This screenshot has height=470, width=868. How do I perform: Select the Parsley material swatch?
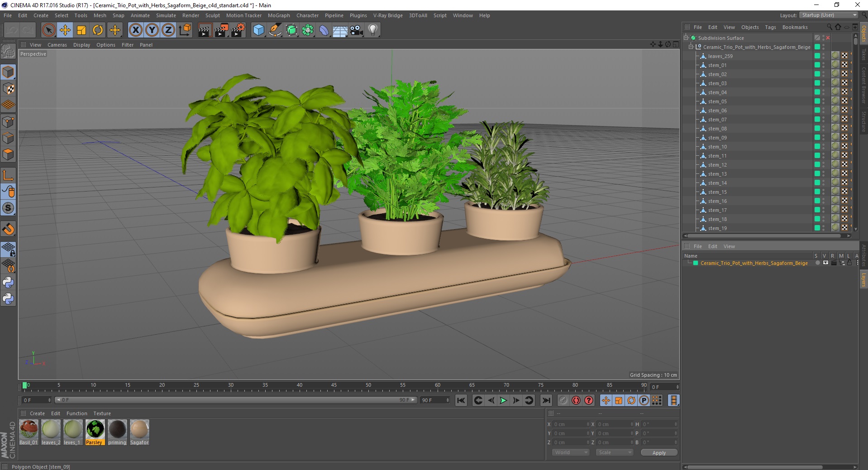tap(95, 432)
